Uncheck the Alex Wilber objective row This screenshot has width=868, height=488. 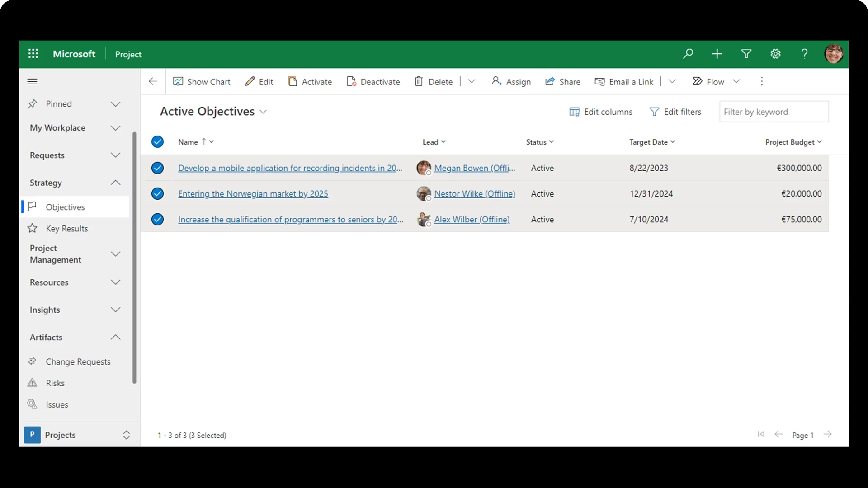[x=157, y=220]
